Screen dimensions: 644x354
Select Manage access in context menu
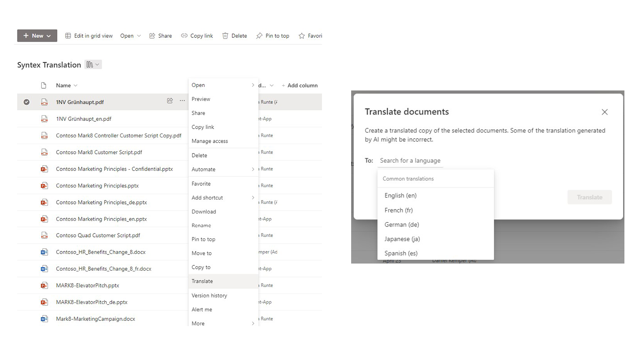[x=223, y=141]
